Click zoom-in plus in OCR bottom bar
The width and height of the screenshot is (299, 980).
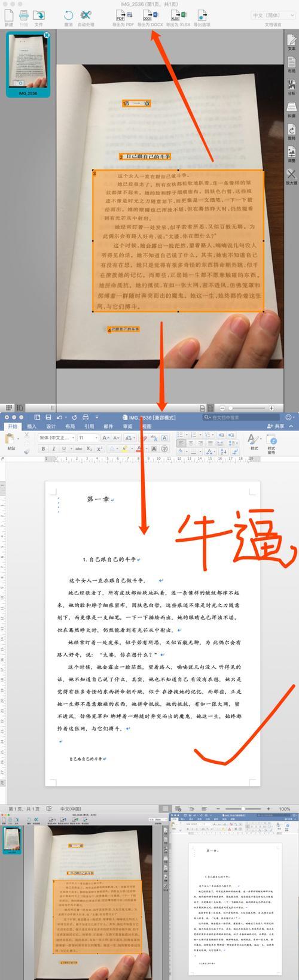[271, 408]
